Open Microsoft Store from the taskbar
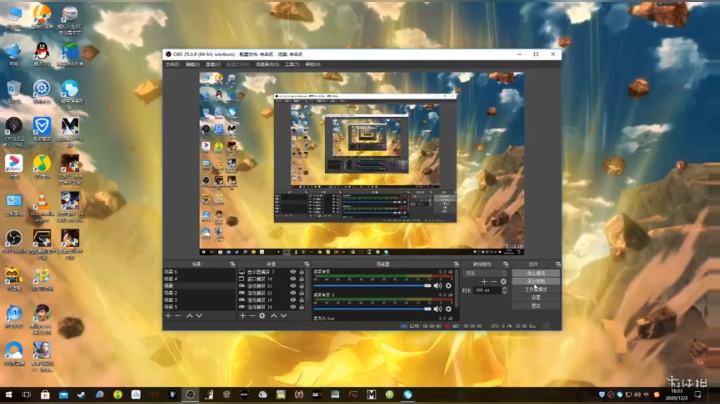Image resolution: width=720 pixels, height=404 pixels. [x=45, y=394]
